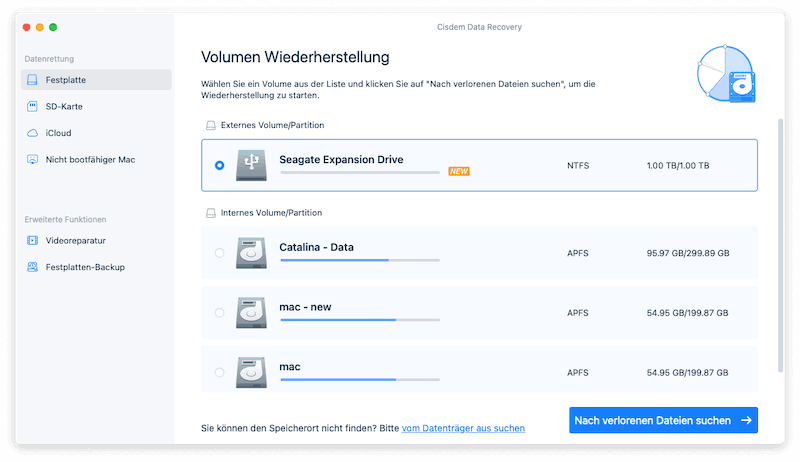Click the disk icon of the mac volume
Image resolution: width=800 pixels, height=462 pixels.
pos(251,372)
